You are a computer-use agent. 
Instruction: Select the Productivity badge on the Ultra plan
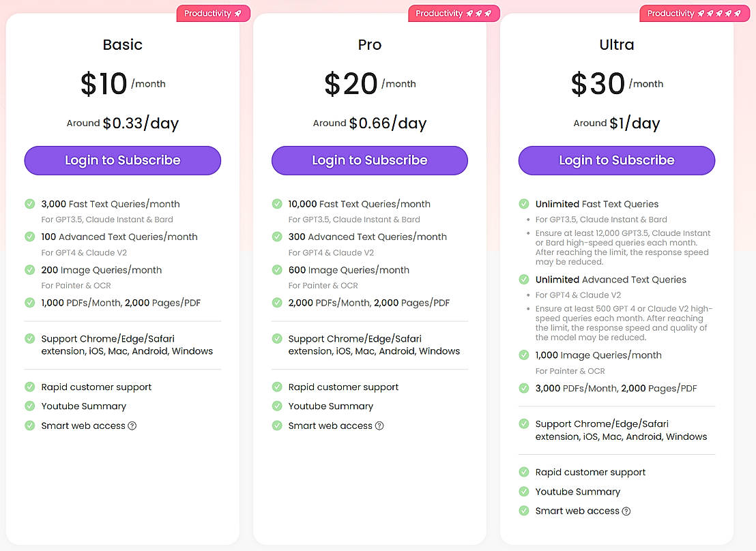(694, 12)
